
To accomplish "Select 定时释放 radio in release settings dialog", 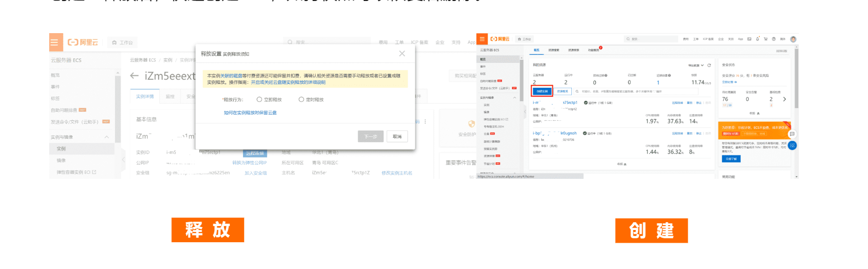I will [x=301, y=99].
